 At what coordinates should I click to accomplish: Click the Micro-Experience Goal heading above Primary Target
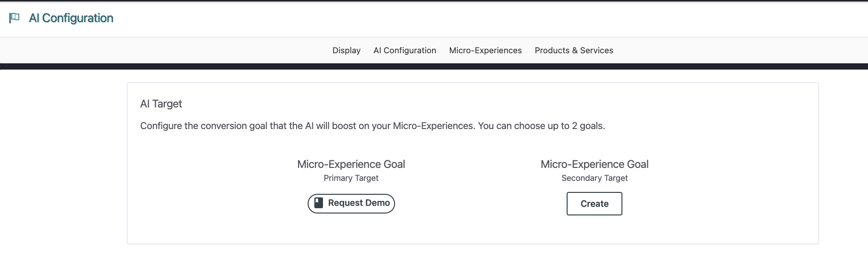[x=351, y=164]
